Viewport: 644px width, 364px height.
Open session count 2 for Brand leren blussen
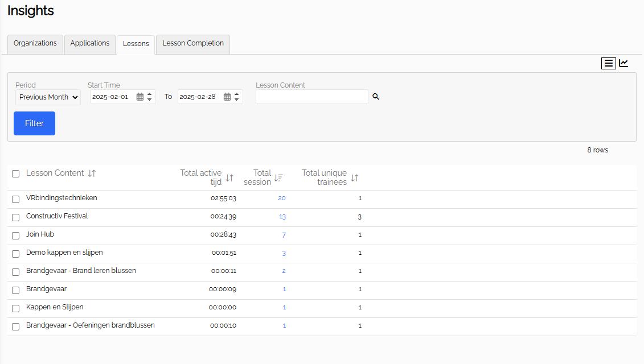284,271
